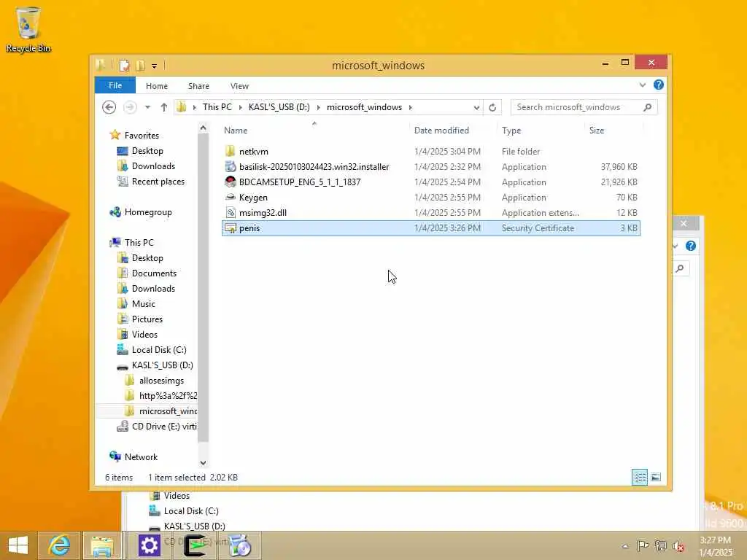
Task: Sort by the Type column header
Action: 511,131
